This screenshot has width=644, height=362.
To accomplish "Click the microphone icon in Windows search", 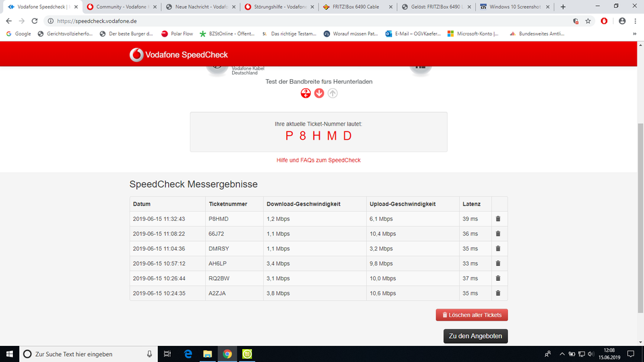I will [x=149, y=354].
